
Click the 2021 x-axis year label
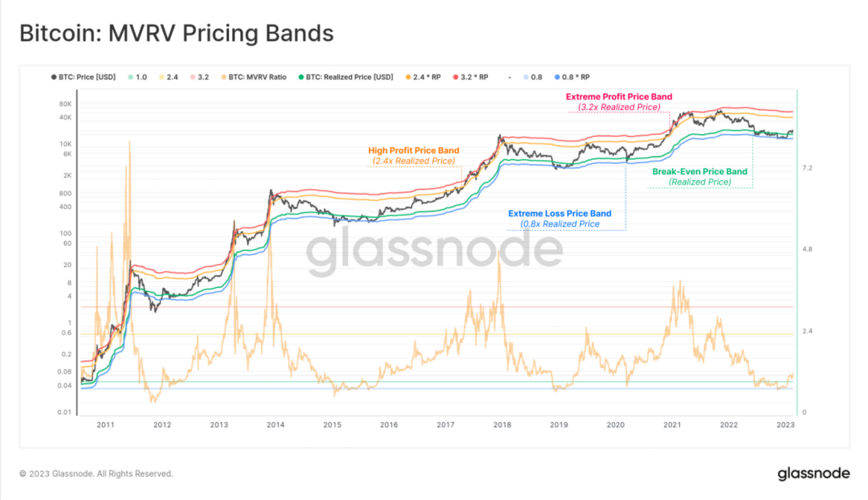click(672, 424)
